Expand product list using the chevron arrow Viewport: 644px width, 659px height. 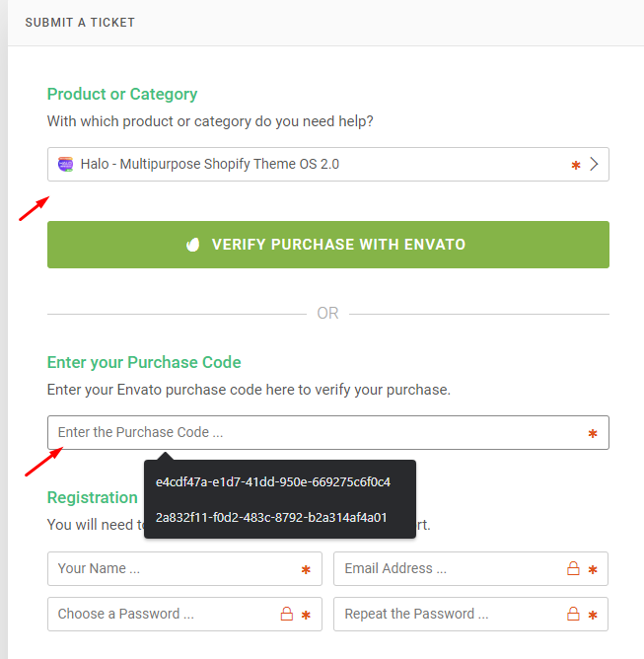594,164
